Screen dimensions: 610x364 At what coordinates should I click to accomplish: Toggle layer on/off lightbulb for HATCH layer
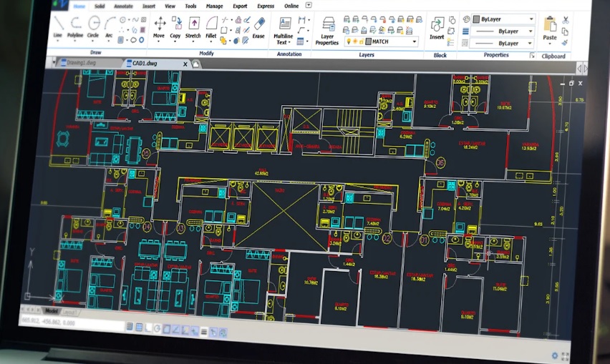(349, 42)
